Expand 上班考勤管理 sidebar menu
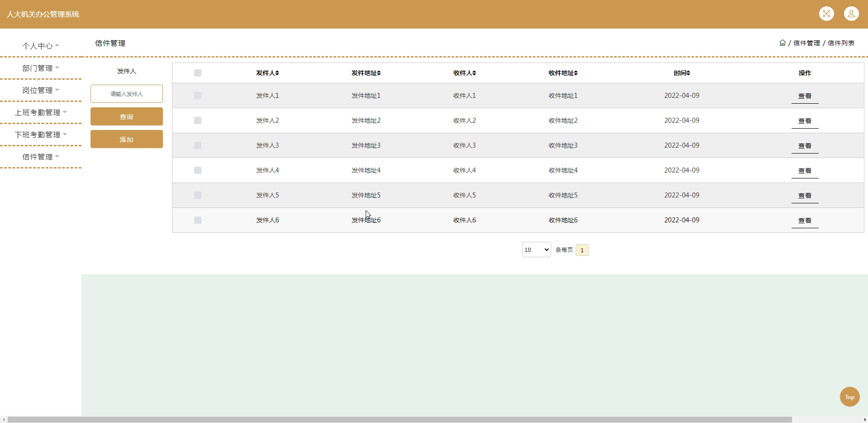868x423 pixels. pyautogui.click(x=41, y=112)
